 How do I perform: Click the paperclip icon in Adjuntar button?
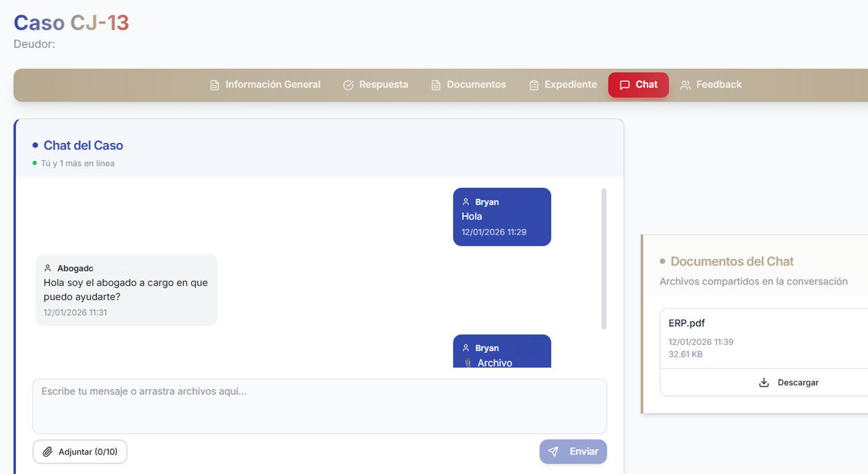[48, 452]
